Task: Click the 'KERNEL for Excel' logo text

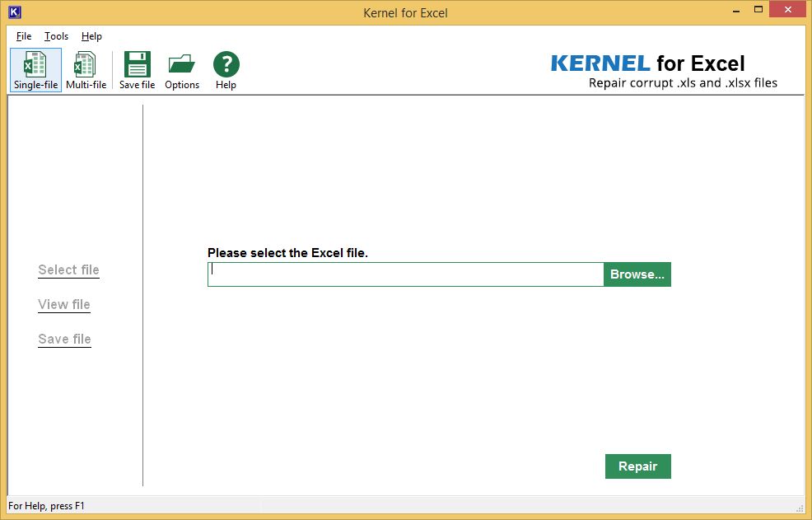Action: pyautogui.click(x=647, y=63)
